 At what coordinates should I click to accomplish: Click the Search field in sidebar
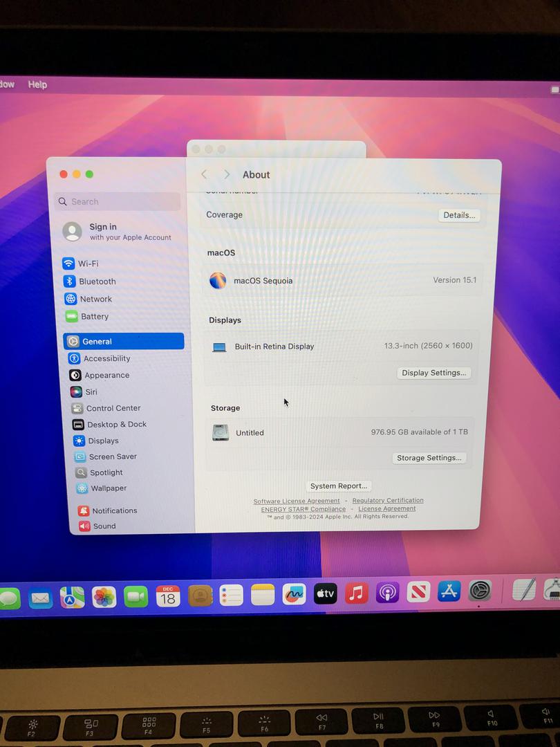point(118,201)
